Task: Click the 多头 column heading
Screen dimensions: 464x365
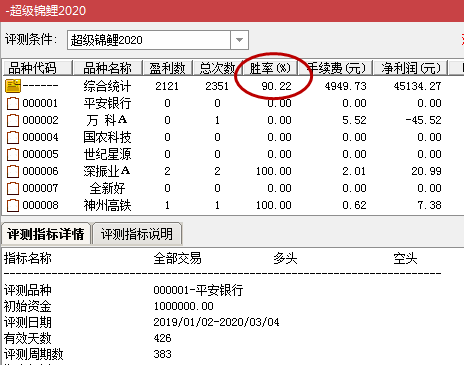Action: coord(285,258)
